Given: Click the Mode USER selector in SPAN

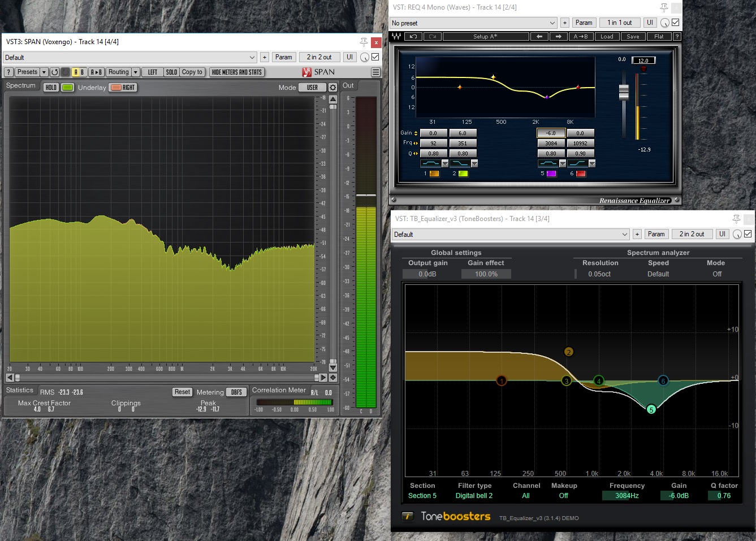Looking at the screenshot, I should click(312, 88).
